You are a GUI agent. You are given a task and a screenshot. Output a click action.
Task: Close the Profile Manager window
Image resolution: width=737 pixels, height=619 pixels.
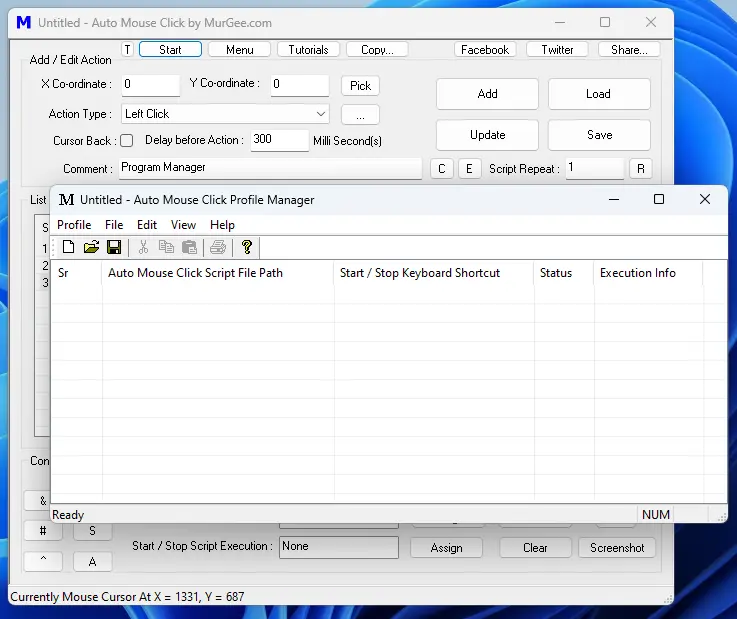[705, 199]
